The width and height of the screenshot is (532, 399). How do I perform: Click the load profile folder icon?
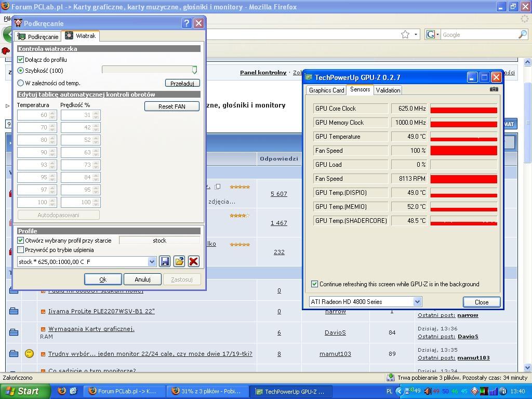tap(179, 261)
